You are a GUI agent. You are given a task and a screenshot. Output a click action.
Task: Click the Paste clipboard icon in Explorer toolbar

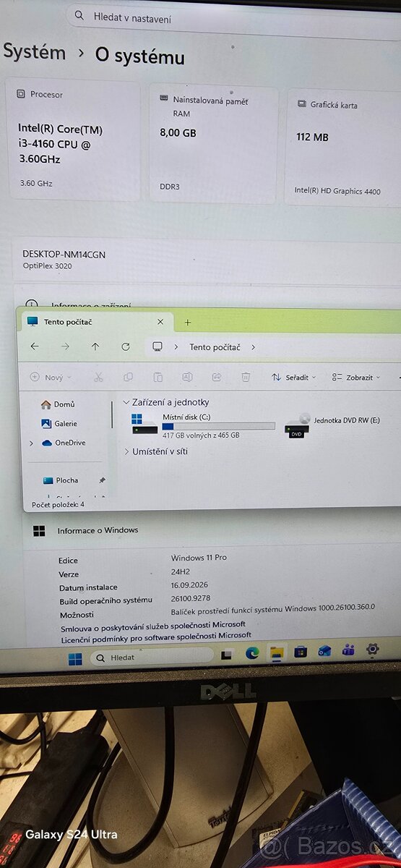coord(158,377)
